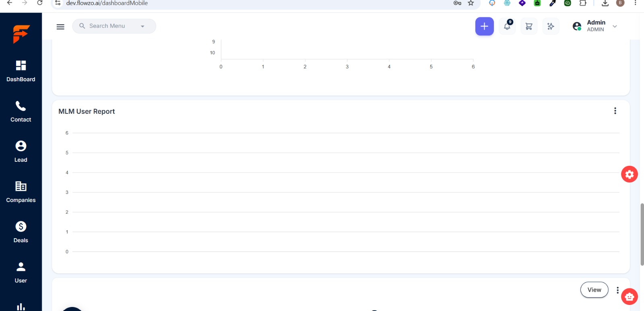Open the green robot extension
644x311 pixels.
(x=537, y=3)
